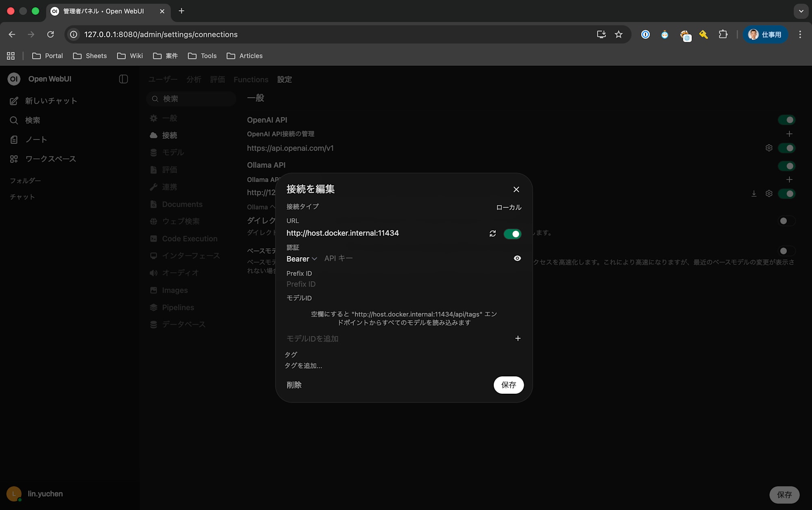This screenshot has width=812, height=510.
Task: Switch to the ユーザー tab
Action: 162,80
